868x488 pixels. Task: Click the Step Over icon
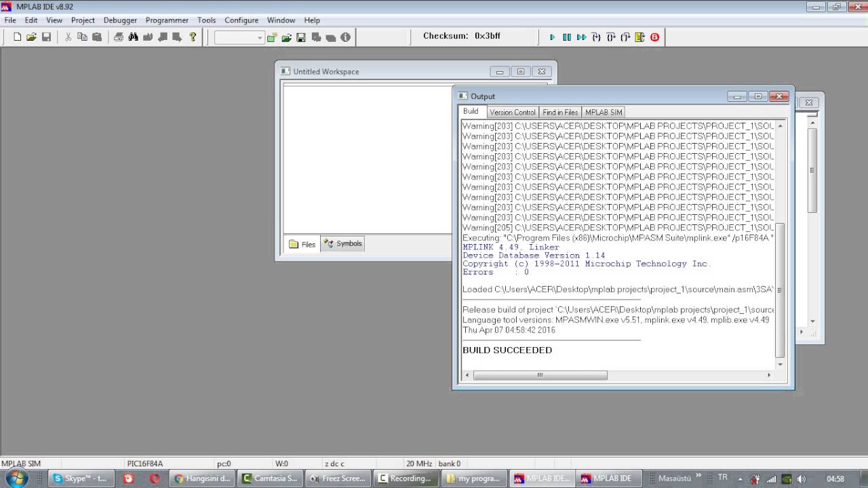click(x=611, y=37)
